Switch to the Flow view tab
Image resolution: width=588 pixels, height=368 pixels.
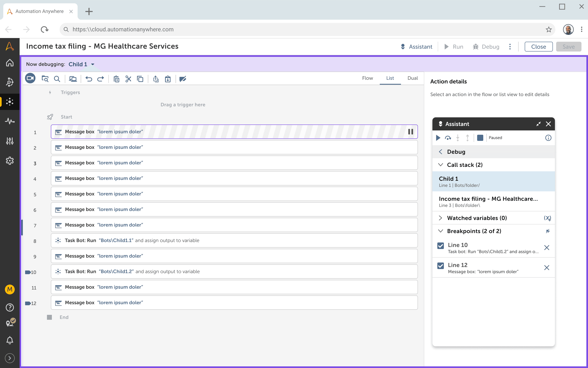point(367,78)
